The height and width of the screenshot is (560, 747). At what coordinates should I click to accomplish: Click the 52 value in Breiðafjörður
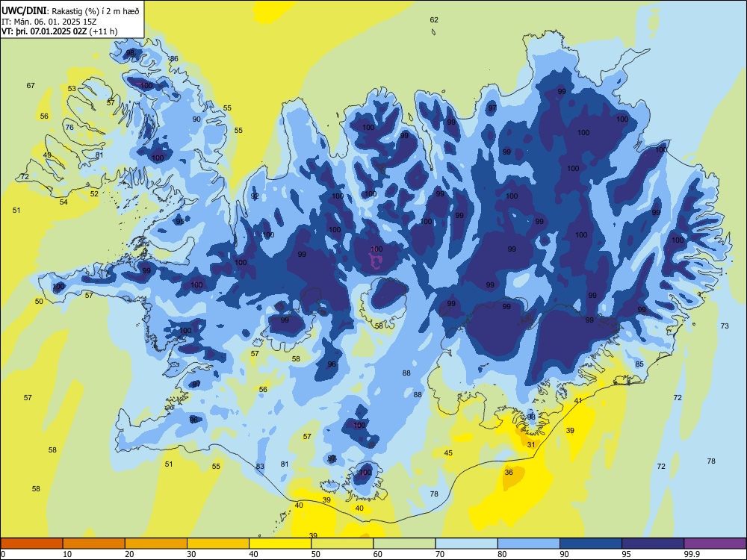point(94,194)
